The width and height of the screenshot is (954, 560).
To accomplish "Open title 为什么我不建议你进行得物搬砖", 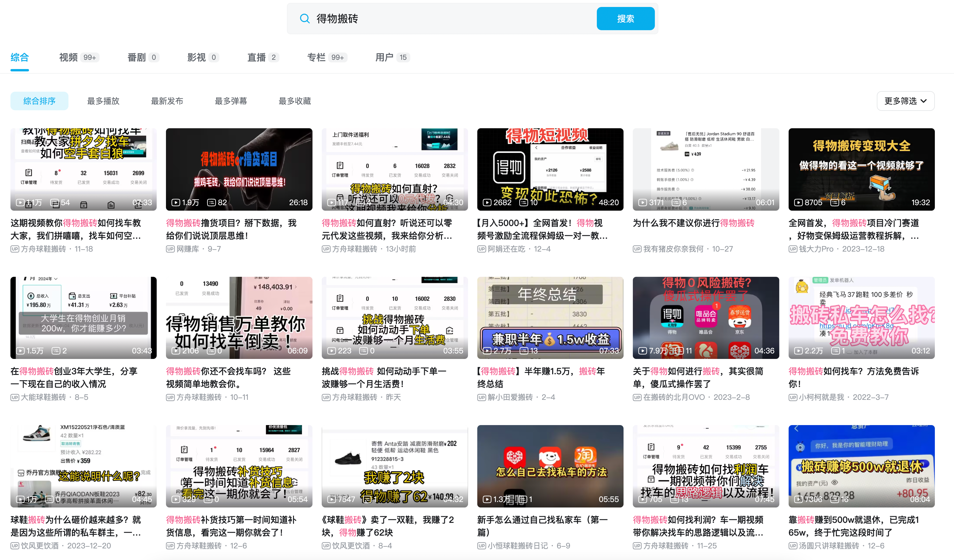I will point(693,223).
